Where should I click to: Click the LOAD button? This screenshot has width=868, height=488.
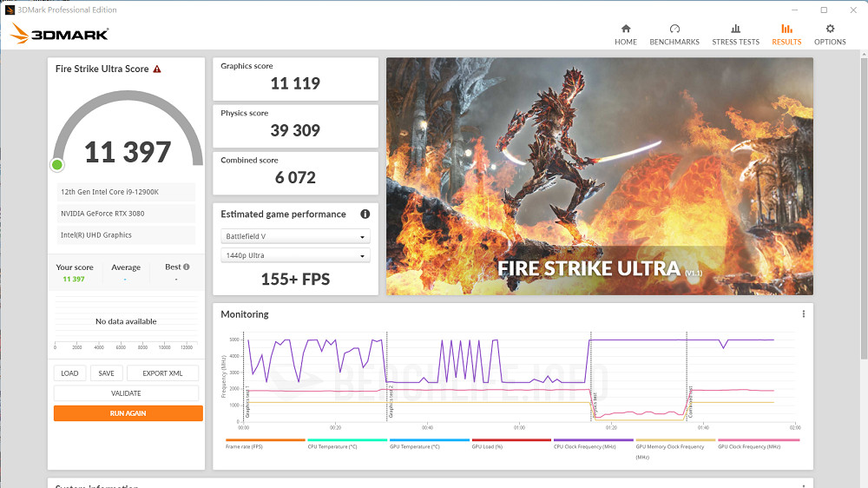click(69, 373)
